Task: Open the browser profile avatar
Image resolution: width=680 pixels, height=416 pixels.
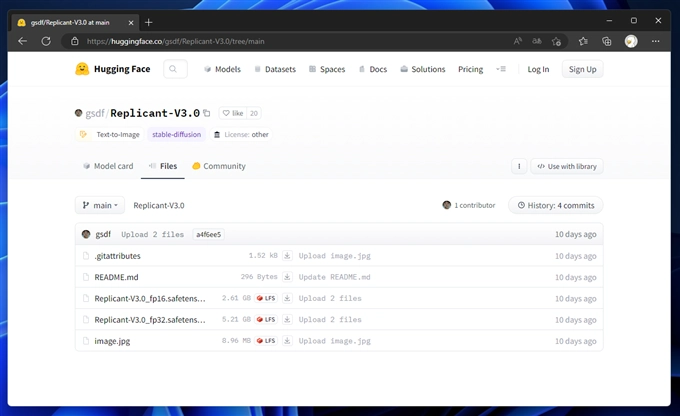Action: (x=631, y=41)
